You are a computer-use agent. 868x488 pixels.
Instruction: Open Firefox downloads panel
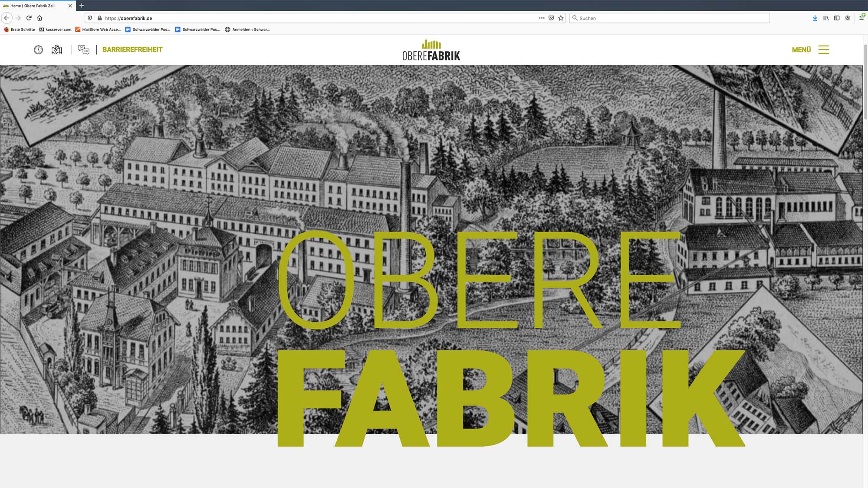(x=815, y=18)
